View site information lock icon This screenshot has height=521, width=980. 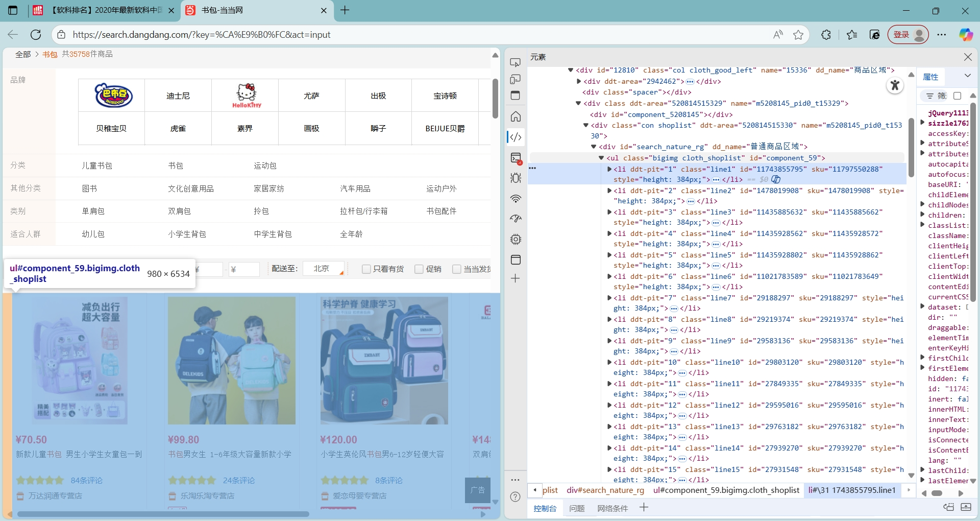61,35
